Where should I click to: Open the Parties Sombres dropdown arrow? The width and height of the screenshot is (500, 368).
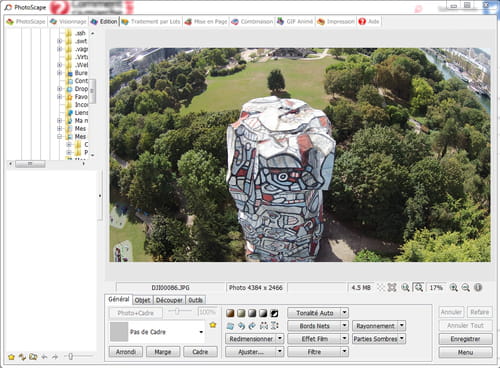[402, 339]
